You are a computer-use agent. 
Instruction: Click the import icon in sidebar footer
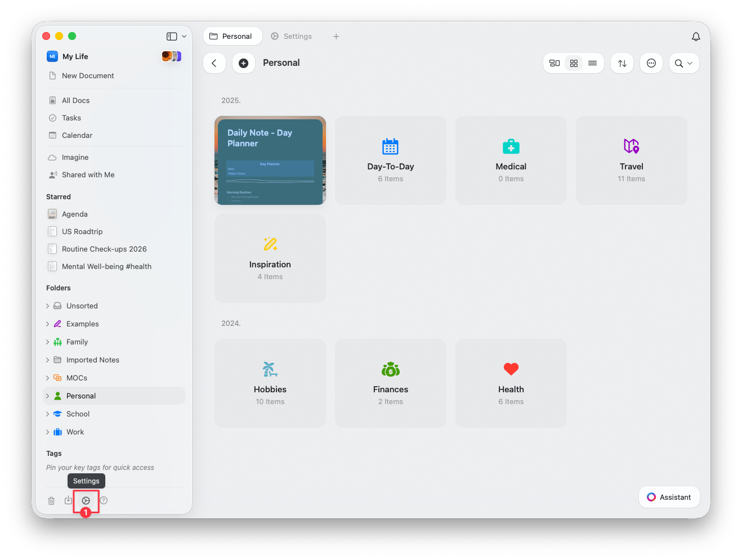[68, 500]
